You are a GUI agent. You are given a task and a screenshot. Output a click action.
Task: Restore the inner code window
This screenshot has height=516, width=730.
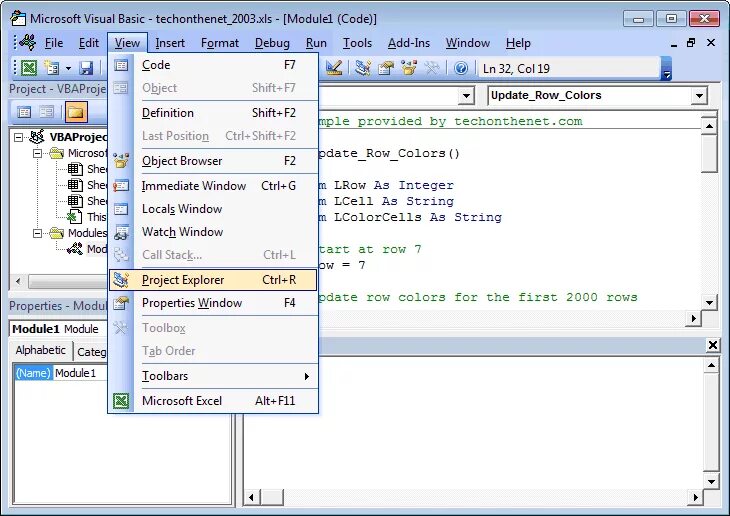click(x=691, y=43)
